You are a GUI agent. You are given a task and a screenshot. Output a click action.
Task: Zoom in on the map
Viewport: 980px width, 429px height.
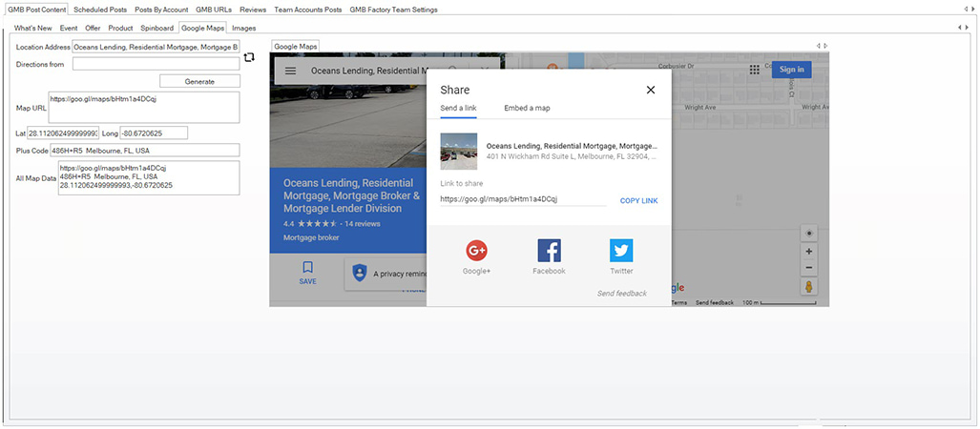(809, 252)
